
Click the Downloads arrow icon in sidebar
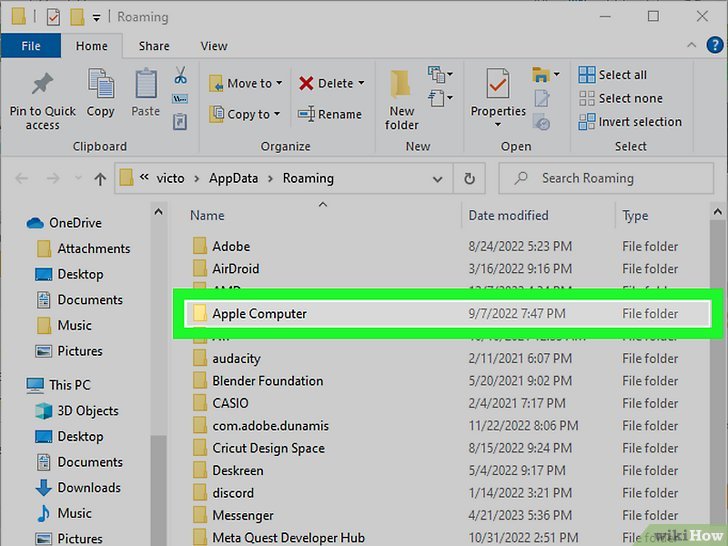[43, 488]
